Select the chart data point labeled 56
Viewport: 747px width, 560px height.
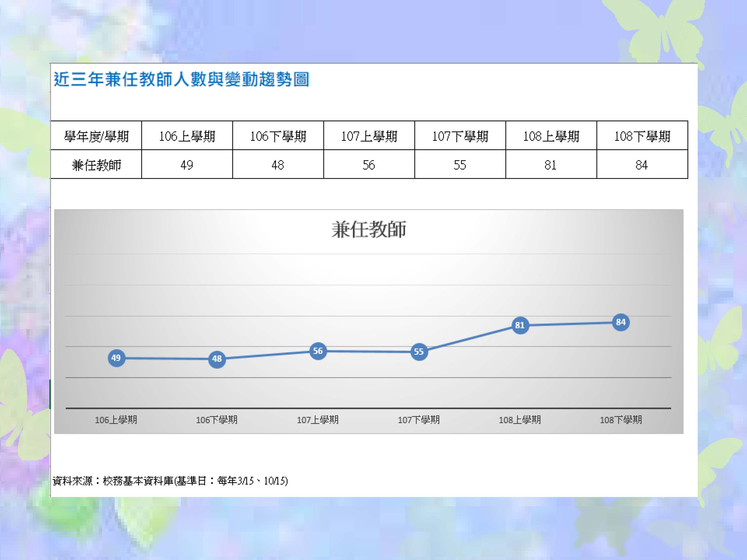coord(318,351)
